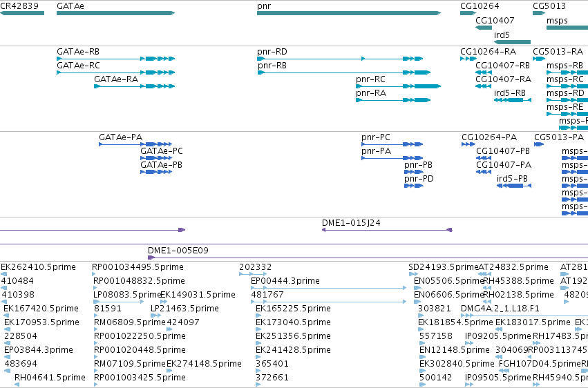Click the pnr gene bar
This screenshot has width=588, height=388.
point(349,13)
